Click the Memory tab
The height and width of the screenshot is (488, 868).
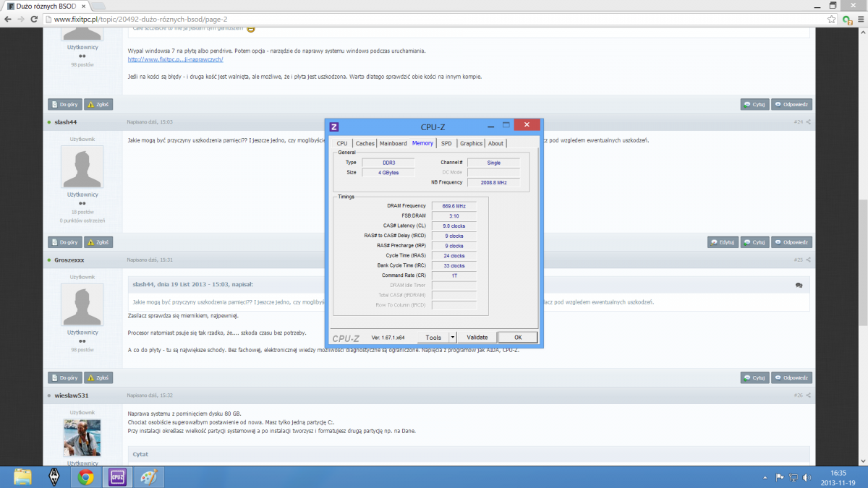pos(422,143)
